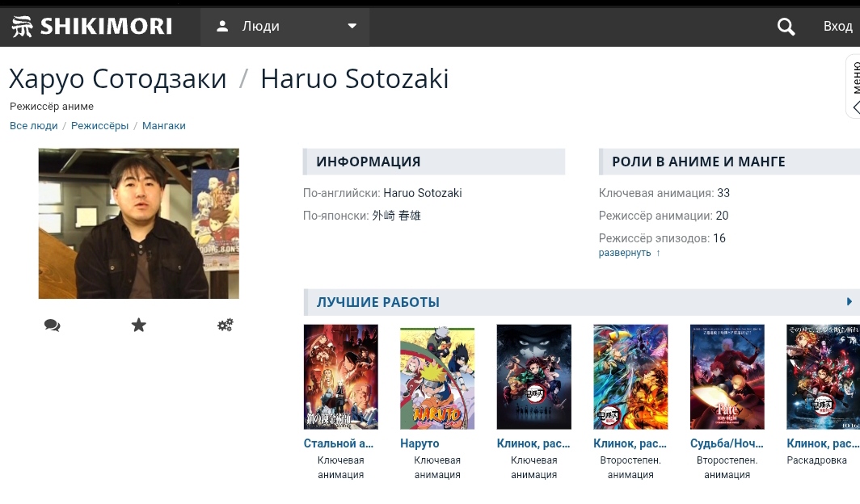The image size is (860, 504).
Task: Click Режиссёр эпизодов: 16 role line
Action: tap(662, 237)
